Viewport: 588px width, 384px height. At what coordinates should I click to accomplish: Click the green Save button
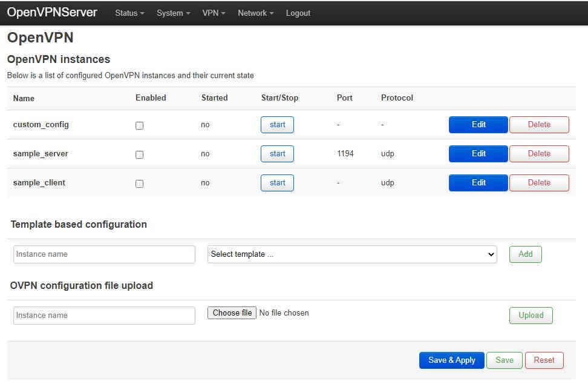[x=505, y=360]
